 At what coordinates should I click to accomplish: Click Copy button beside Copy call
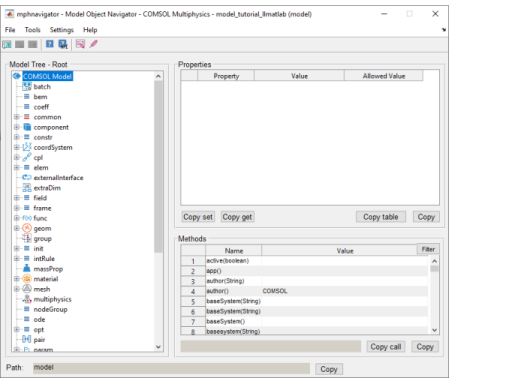(425, 347)
